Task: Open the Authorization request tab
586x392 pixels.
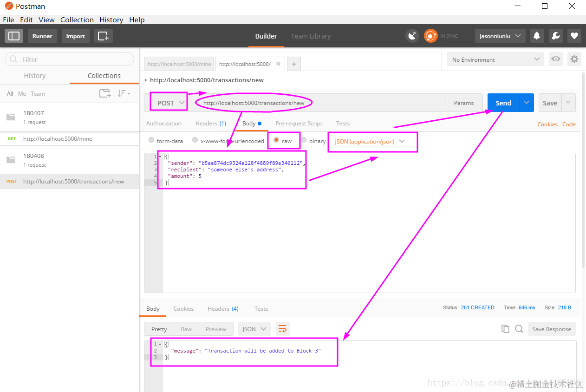Action: pos(164,123)
